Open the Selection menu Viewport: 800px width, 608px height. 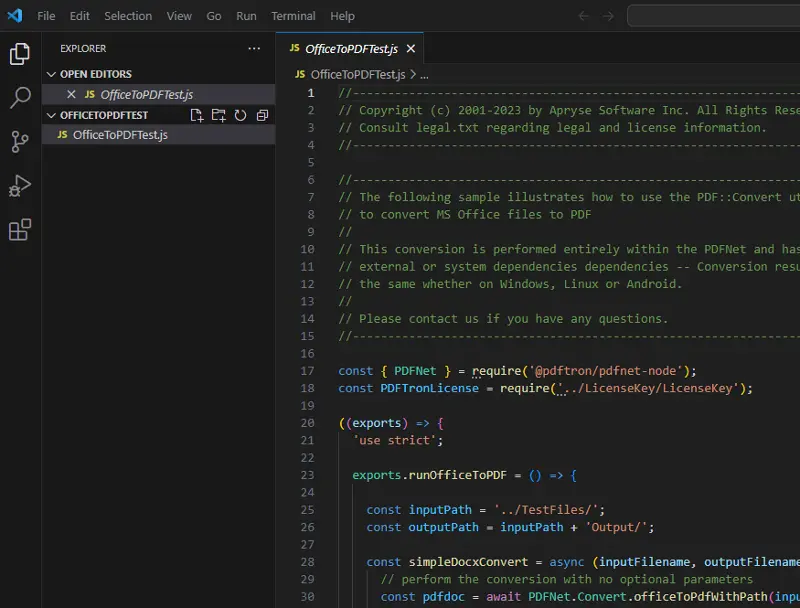128,16
